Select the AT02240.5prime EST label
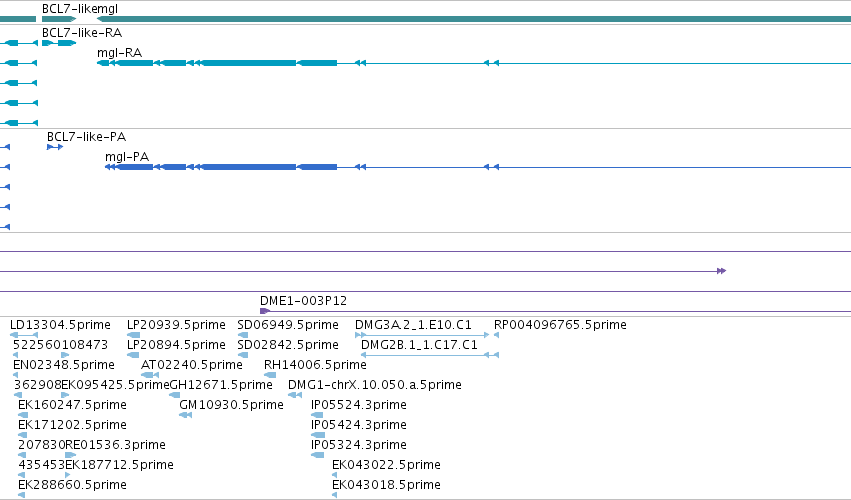The image size is (851, 500). coord(192,365)
